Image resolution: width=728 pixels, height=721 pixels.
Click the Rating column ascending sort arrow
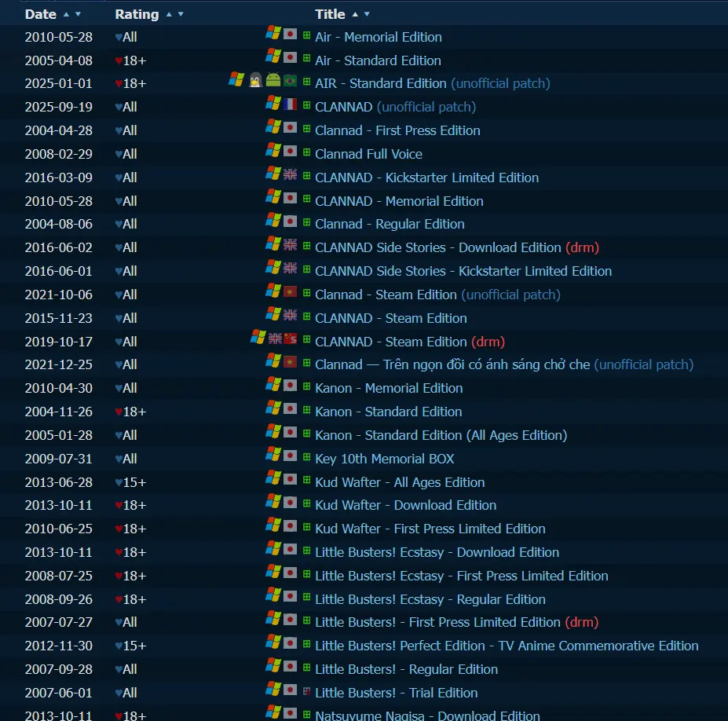168,14
